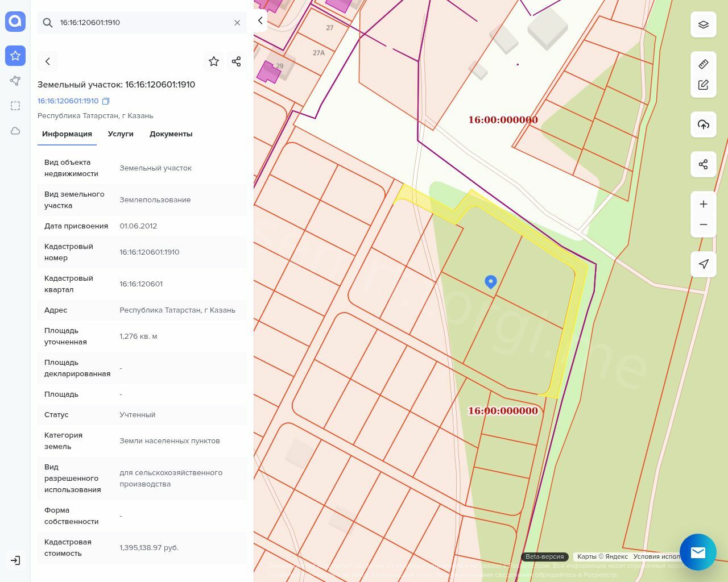This screenshot has height=582, width=728.
Task: Click the cloud upload file button
Action: [x=704, y=124]
